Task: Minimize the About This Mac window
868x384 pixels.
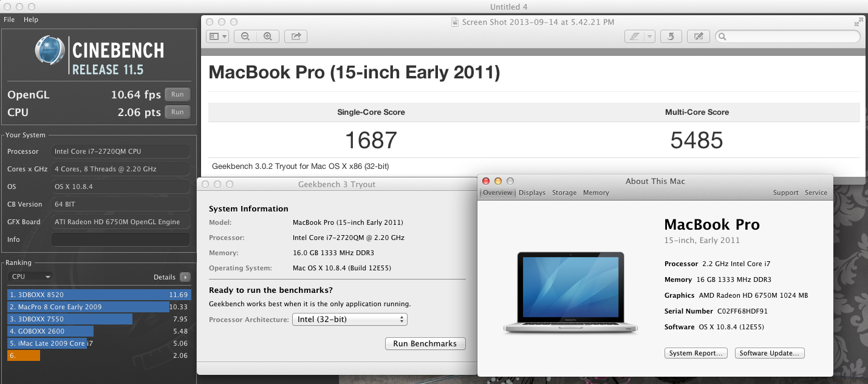Action: pyautogui.click(x=497, y=181)
